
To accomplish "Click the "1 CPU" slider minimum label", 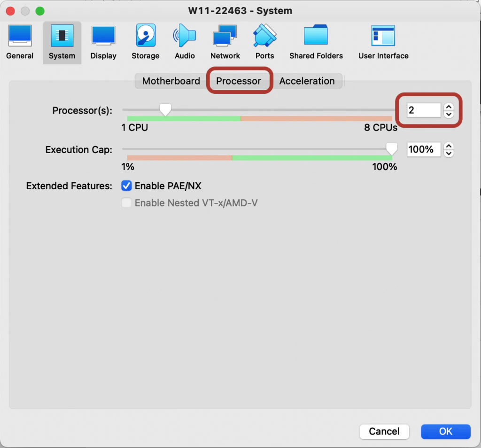I will (135, 128).
